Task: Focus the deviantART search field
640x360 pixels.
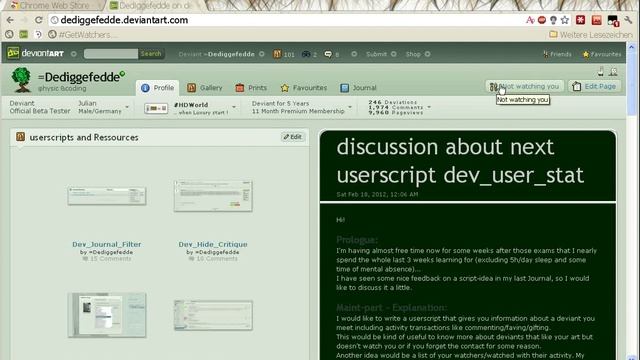Action: click(x=111, y=54)
